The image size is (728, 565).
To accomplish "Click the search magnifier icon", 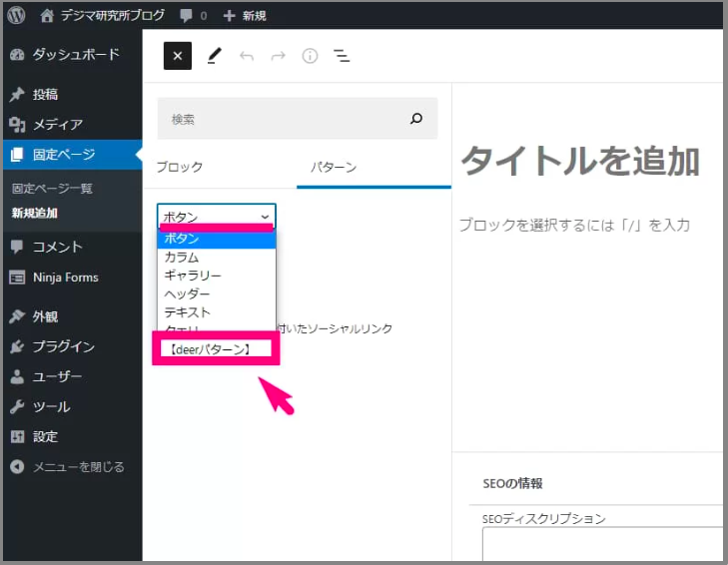I will 416,119.
